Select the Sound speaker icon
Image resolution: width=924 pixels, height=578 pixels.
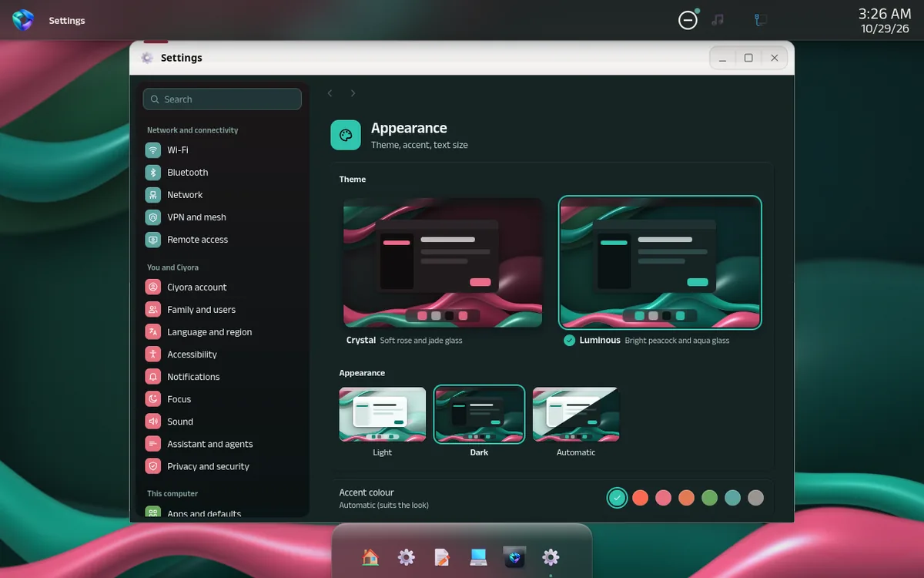pyautogui.click(x=153, y=422)
